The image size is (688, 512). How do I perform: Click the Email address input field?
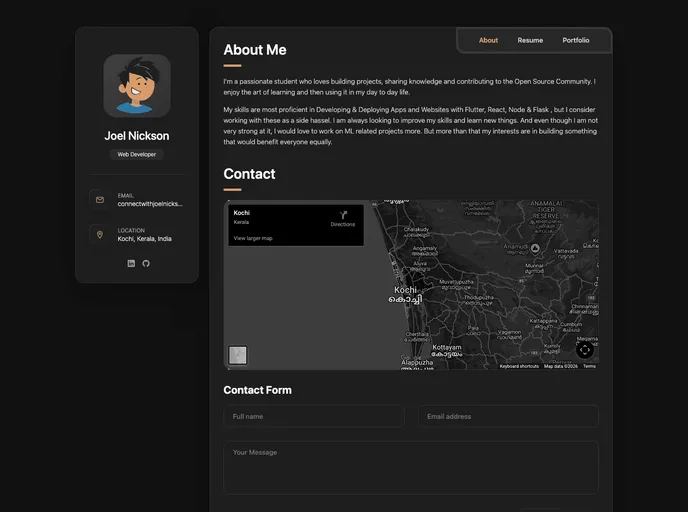[508, 416]
